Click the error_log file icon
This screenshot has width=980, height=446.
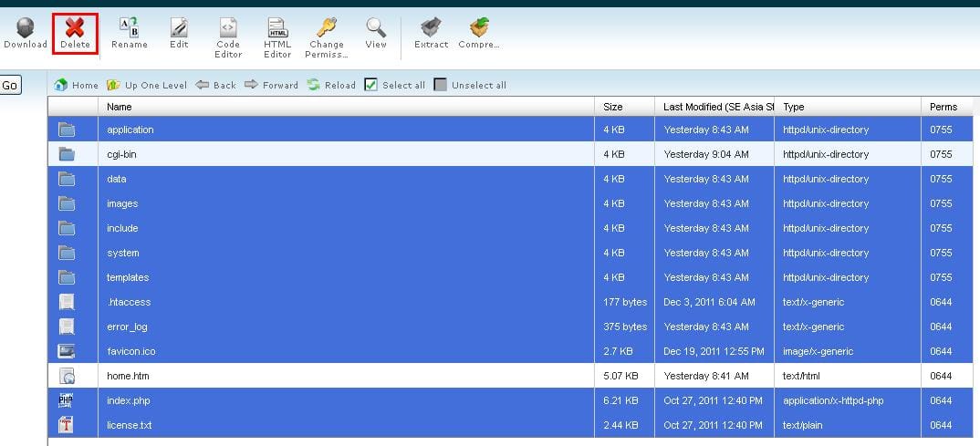(67, 327)
